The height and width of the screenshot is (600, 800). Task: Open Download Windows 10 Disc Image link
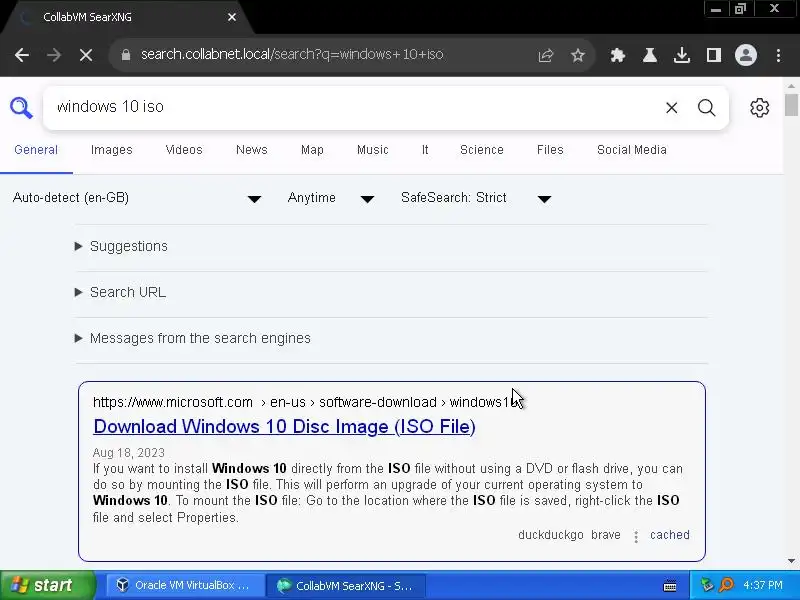pyautogui.click(x=284, y=427)
